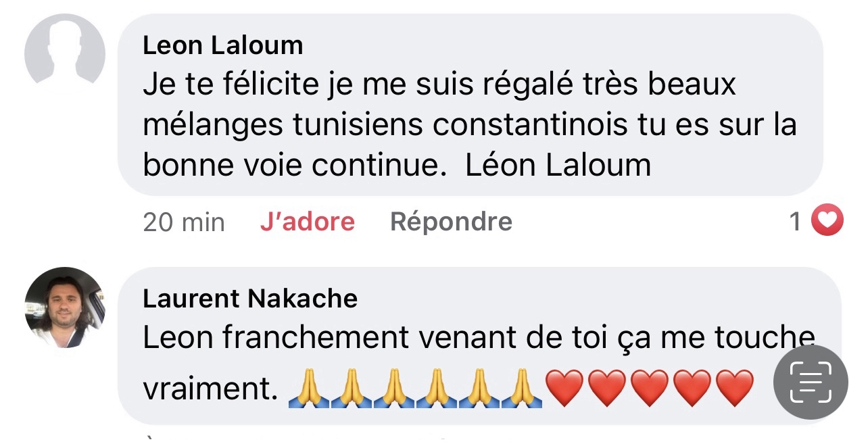
Task: Toggle J'adore on Leon Laloum's comment
Action: pos(307,222)
